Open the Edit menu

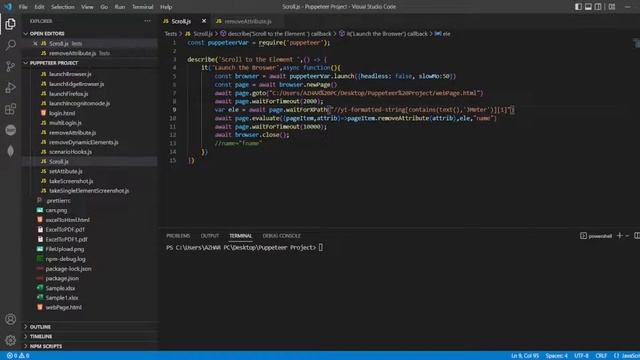click(39, 7)
